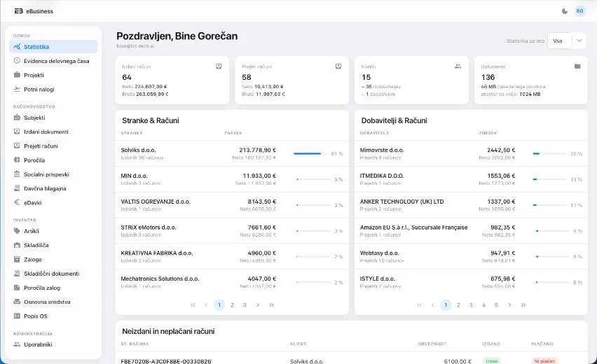The image size is (597, 364).
Task: Click the receipt icon for Davčna blagajna
Action: 17,188
